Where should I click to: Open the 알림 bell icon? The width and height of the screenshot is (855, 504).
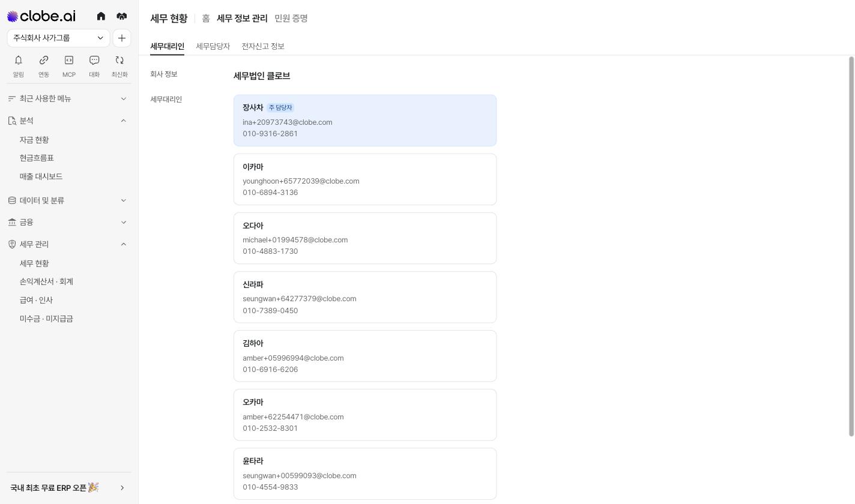[19, 66]
